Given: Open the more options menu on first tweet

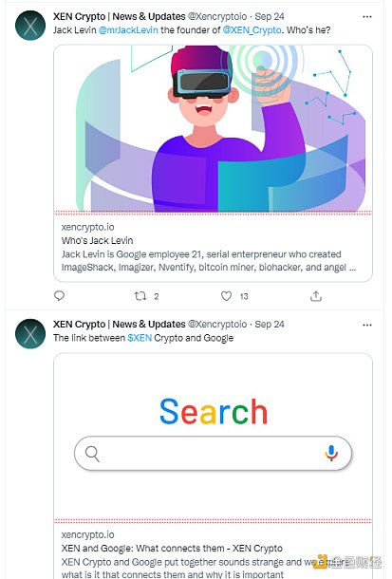Looking at the screenshot, I should coord(367,17).
